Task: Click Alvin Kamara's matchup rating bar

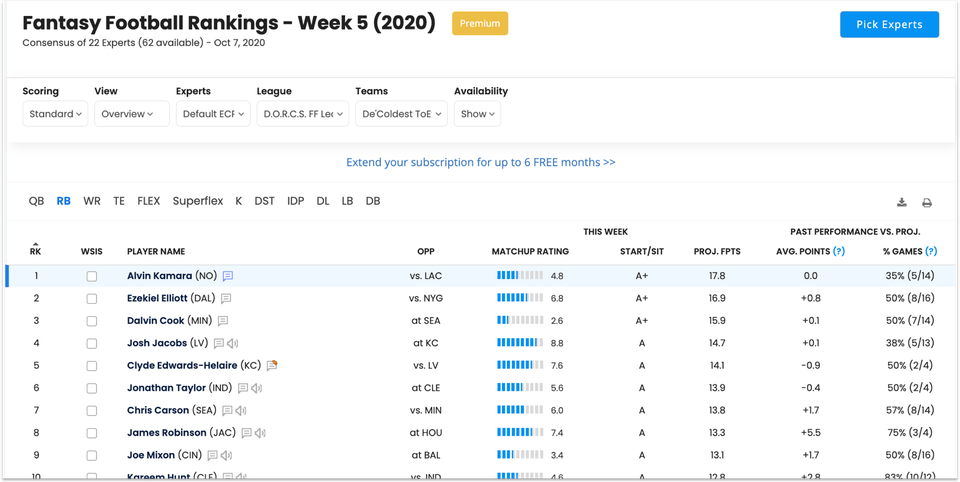Action: (520, 276)
